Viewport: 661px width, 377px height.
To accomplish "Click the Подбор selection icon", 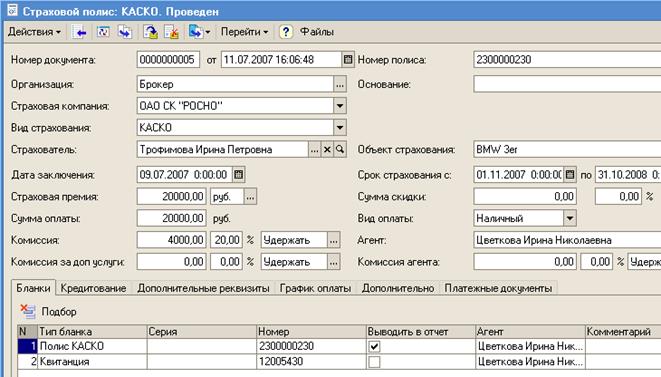I will pos(28,312).
